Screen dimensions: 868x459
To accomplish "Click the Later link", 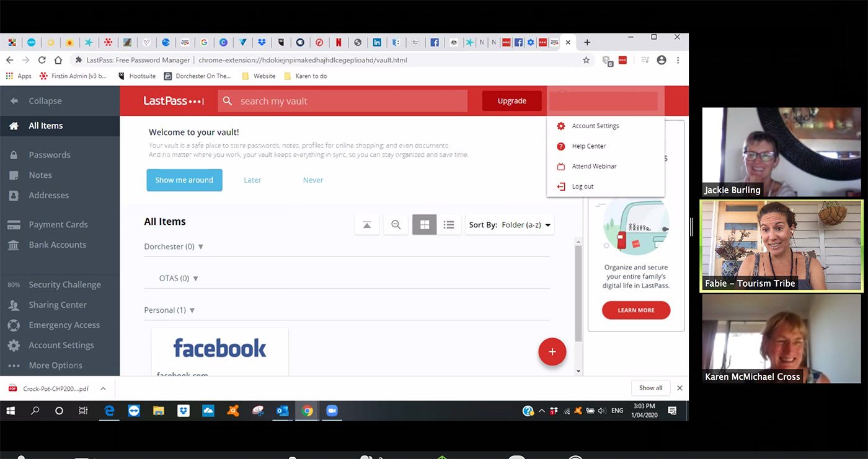I will (252, 180).
